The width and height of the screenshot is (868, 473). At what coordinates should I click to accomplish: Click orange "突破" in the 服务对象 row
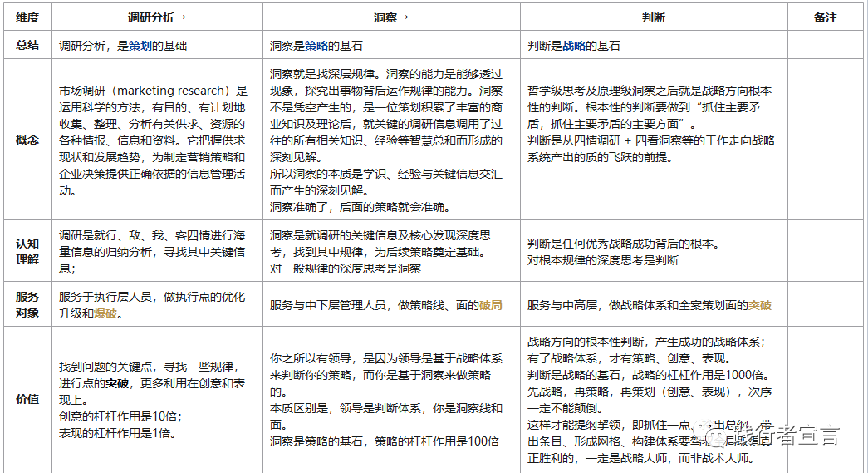click(x=760, y=305)
